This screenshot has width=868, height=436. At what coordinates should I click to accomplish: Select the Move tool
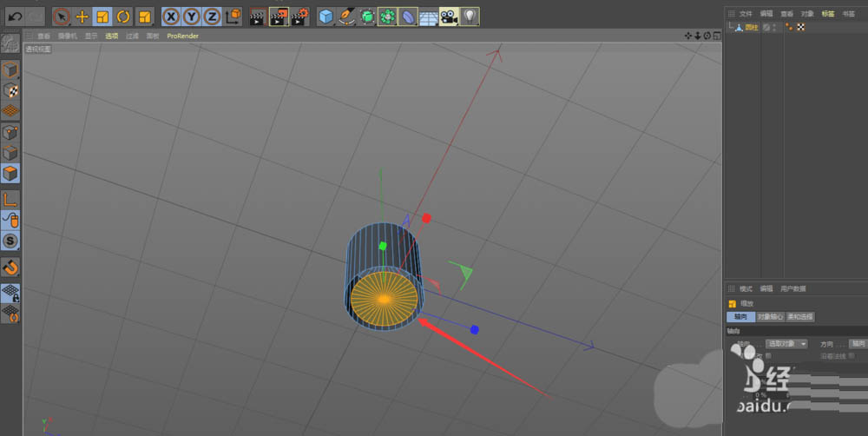point(82,16)
